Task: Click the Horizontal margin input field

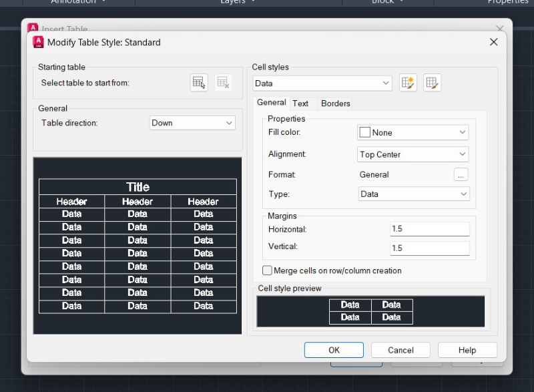Action: (x=430, y=229)
